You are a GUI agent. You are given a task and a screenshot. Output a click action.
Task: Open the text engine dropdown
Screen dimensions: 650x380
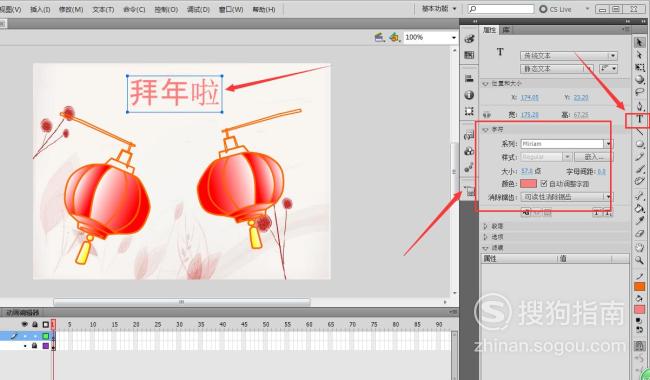[x=568, y=56]
